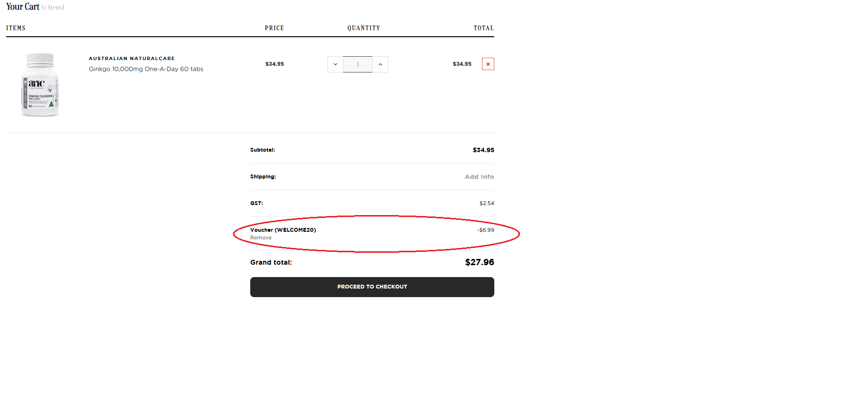Image resolution: width=868 pixels, height=413 pixels.
Task: Click the quantity input field
Action: pos(357,64)
